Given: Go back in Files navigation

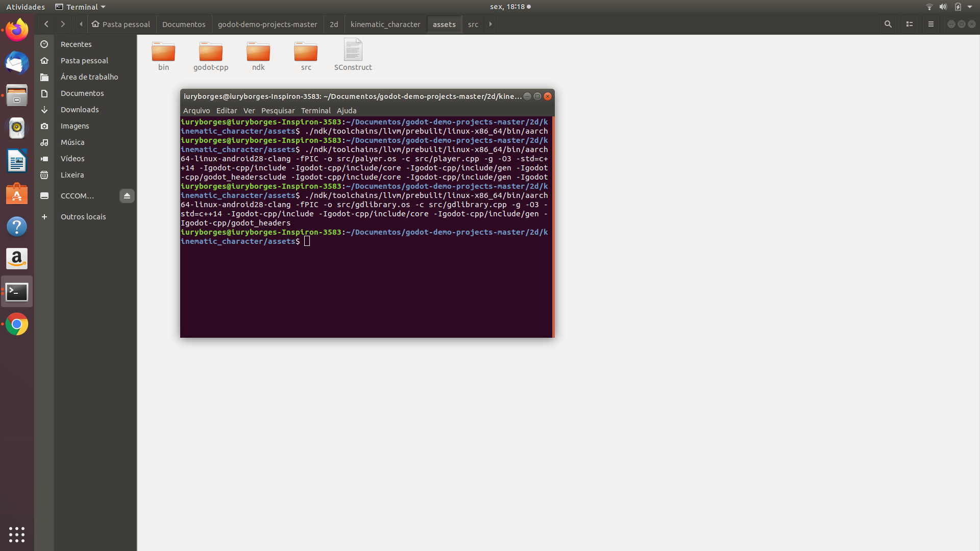Looking at the screenshot, I should click(x=46, y=24).
